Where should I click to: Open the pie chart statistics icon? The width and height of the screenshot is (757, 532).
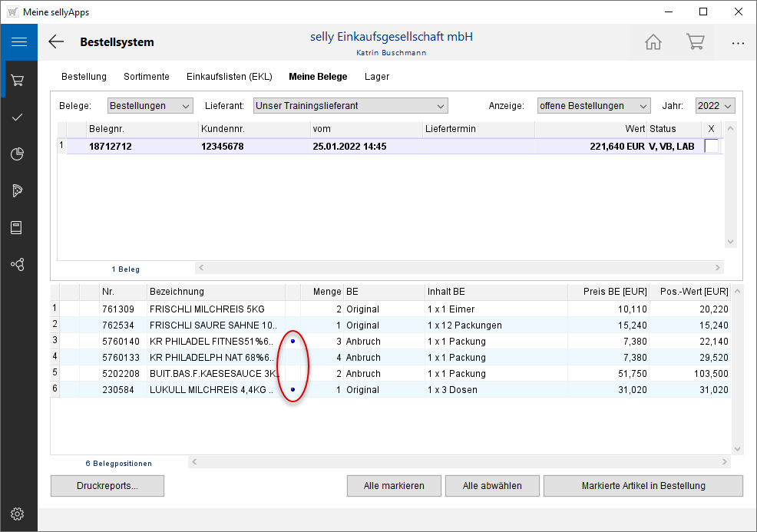tap(18, 154)
